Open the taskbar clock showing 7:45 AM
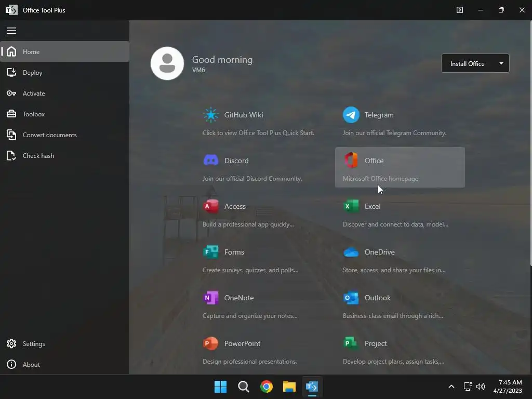Viewport: 532px width, 399px height. [x=508, y=387]
